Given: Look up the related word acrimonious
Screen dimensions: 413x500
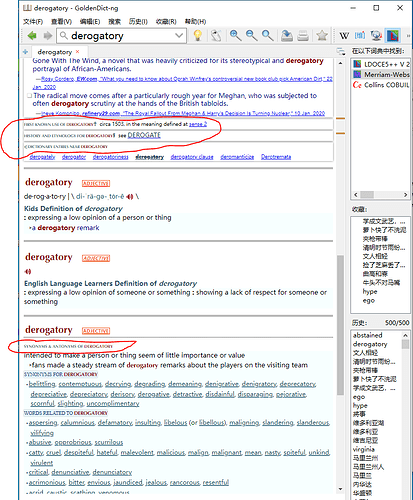Looking at the screenshot, I should (x=47, y=482).
